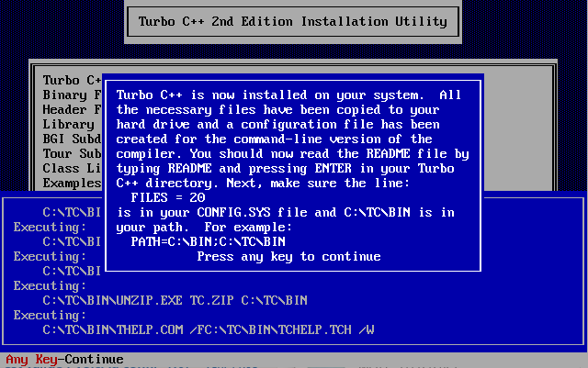Select the 'Library' list entry
The height and width of the screenshot is (368, 588).
(x=68, y=124)
